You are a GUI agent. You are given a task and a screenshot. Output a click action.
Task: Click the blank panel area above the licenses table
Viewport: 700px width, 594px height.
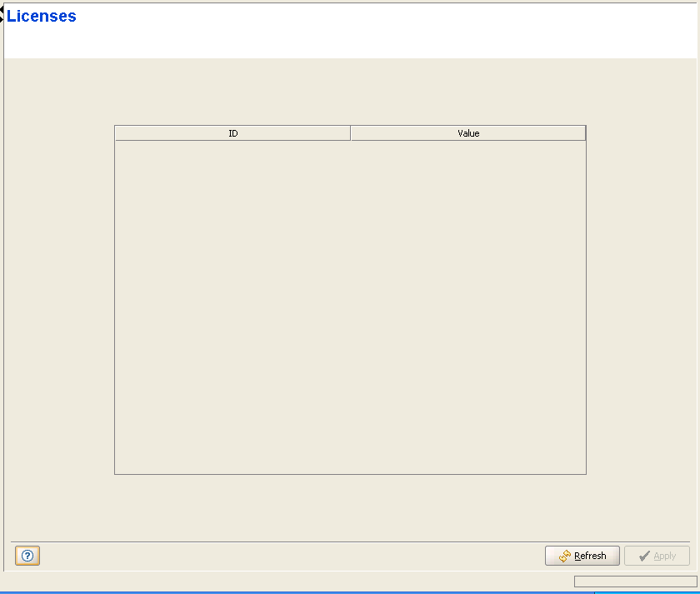point(350,92)
